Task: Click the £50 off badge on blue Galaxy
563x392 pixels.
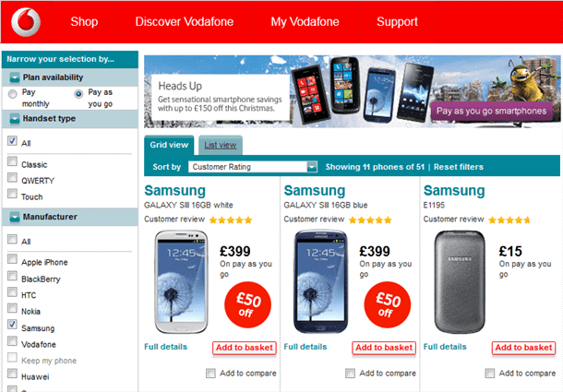Action: pyautogui.click(x=387, y=304)
